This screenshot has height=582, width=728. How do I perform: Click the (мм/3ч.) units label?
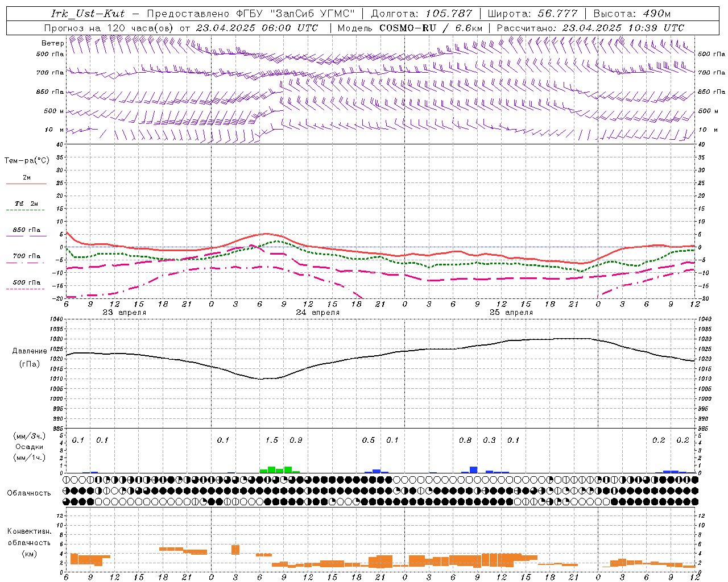click(x=30, y=436)
